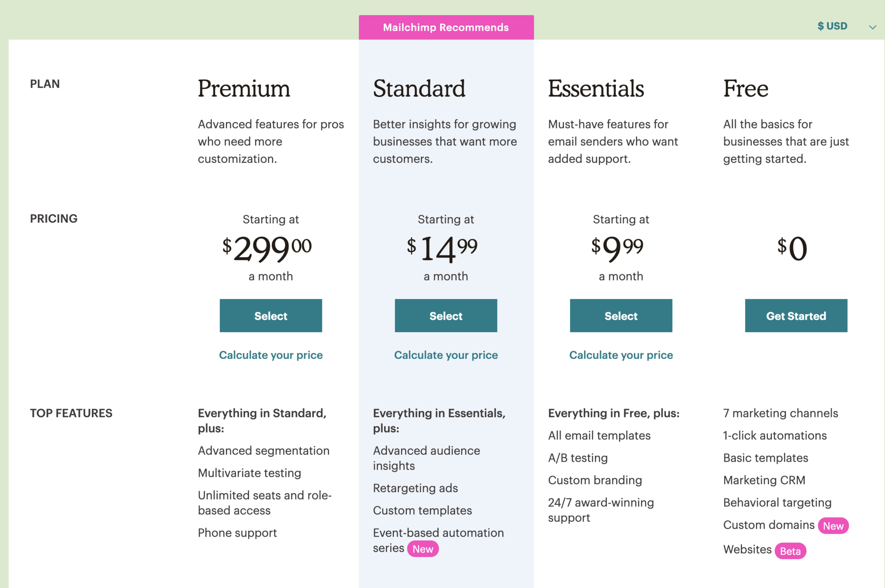The image size is (885, 588).
Task: Open Calculate your price under Premium
Action: (270, 355)
